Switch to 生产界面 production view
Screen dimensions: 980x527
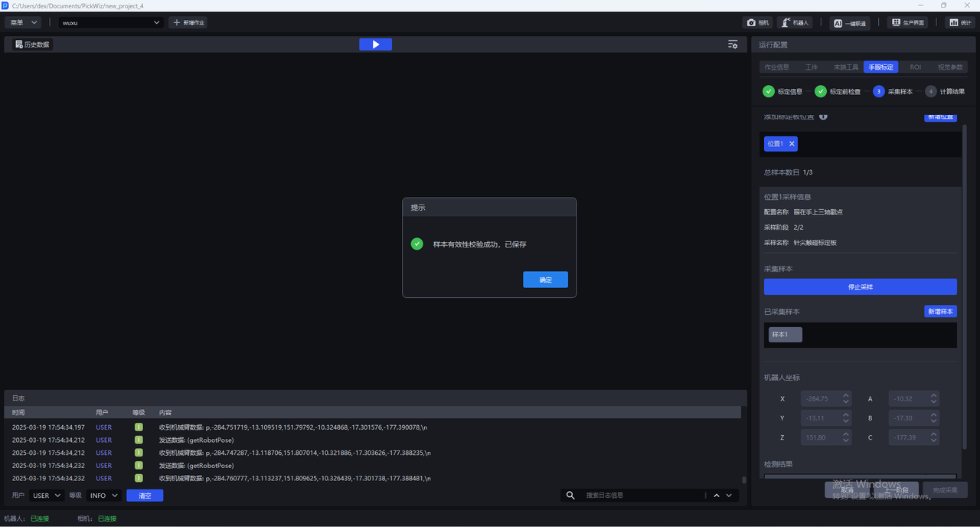point(907,23)
